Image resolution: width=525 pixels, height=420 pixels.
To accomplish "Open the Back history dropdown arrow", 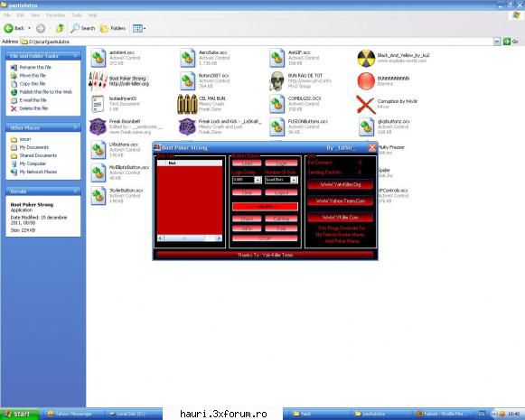I will [x=29, y=28].
